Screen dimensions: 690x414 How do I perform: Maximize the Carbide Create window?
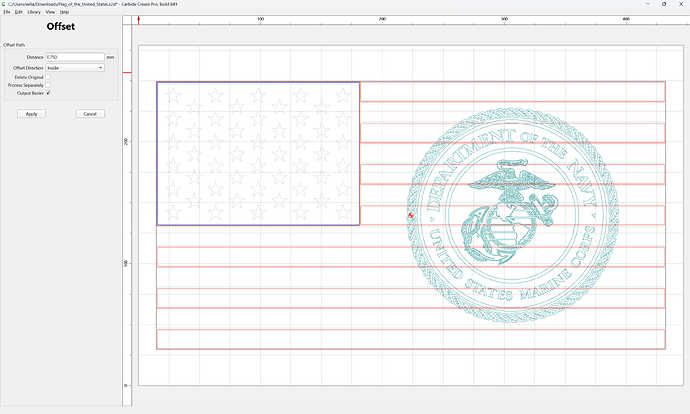coord(664,4)
